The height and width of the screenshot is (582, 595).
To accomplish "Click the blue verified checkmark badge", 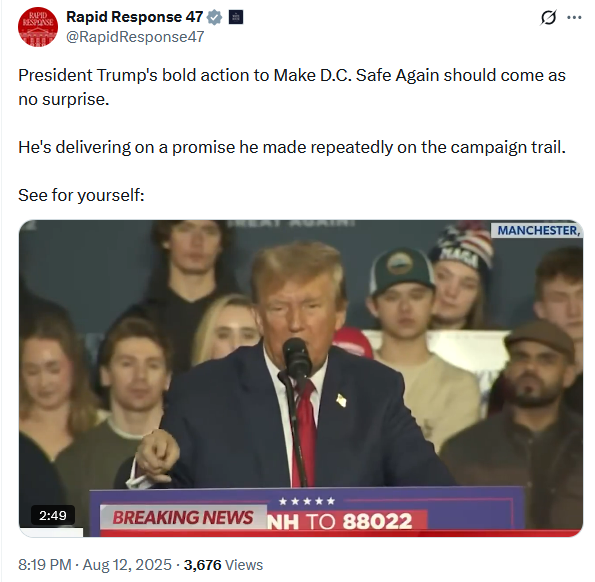I will (x=214, y=17).
